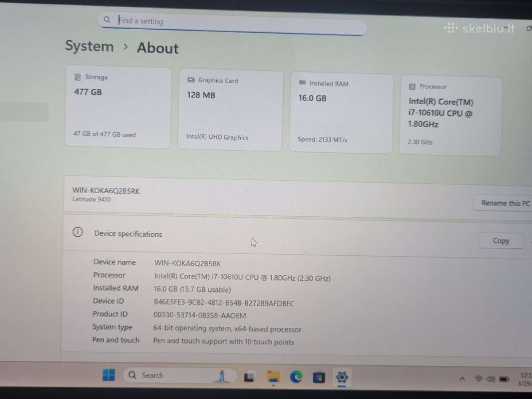Select the 16.0 GB (15.7 GB usable) text

(x=192, y=289)
